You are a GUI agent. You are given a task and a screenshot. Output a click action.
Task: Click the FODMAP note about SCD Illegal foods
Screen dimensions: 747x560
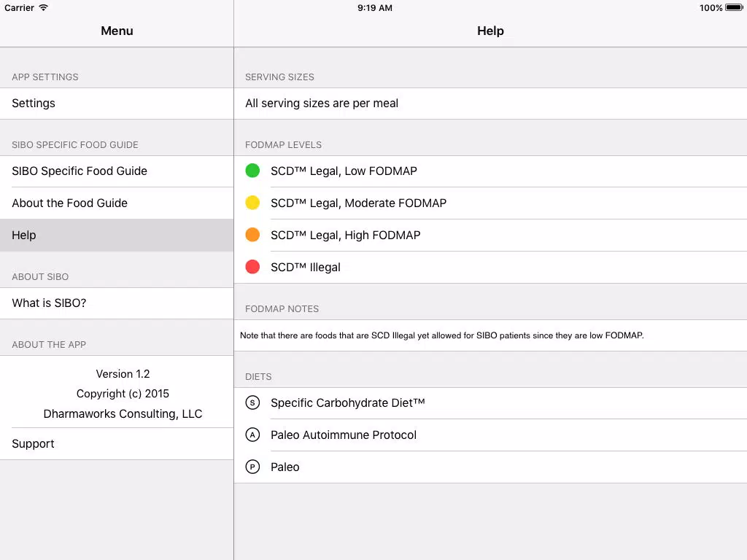[x=441, y=335]
